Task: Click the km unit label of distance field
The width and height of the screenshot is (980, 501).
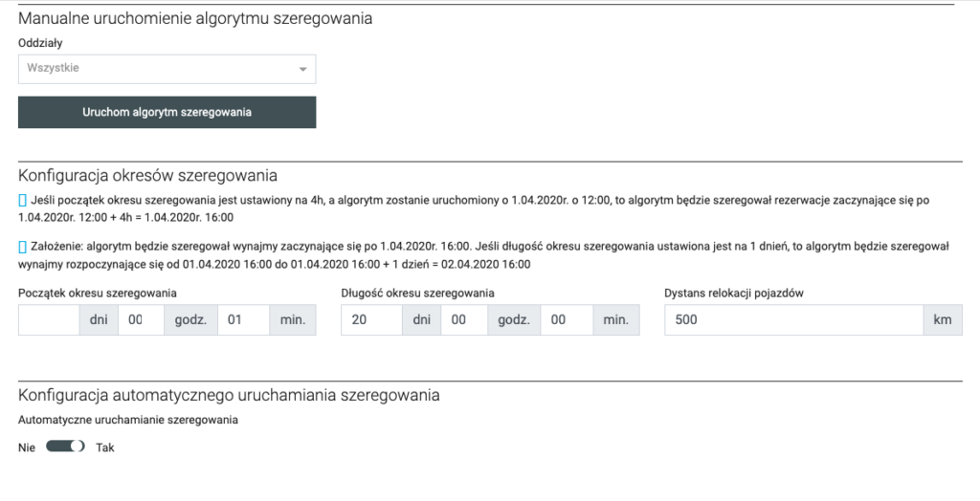Action: pos(943,320)
